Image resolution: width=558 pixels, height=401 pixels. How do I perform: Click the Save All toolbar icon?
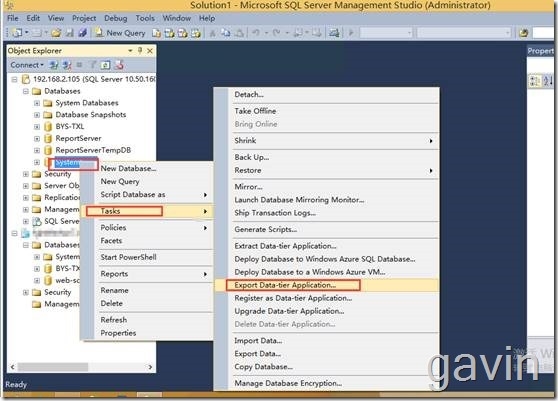[x=83, y=33]
